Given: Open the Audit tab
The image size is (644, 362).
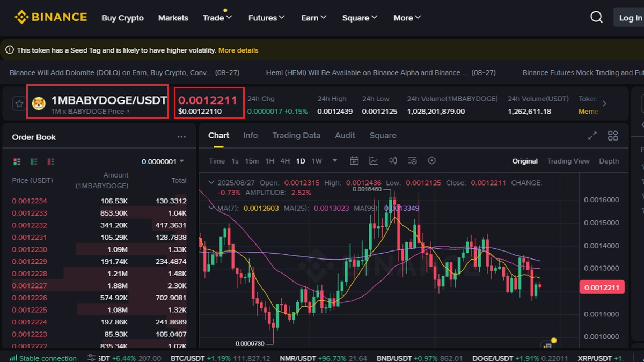Looking at the screenshot, I should pyautogui.click(x=345, y=135).
